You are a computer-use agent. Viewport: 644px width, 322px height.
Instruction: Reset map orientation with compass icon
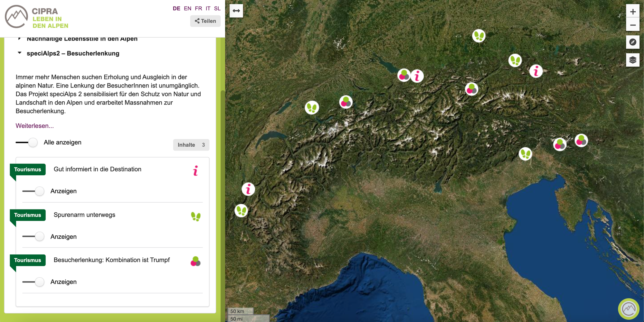tap(632, 42)
